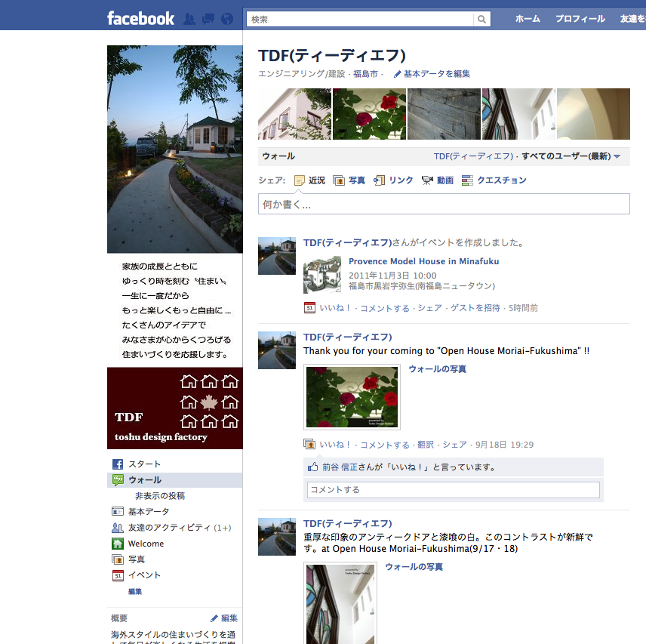Go to ホーム in top navigation
646x644 pixels.
pyautogui.click(x=528, y=19)
